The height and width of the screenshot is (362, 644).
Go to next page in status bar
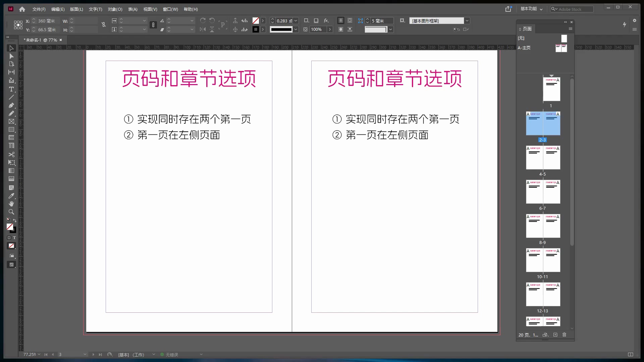tap(93, 354)
